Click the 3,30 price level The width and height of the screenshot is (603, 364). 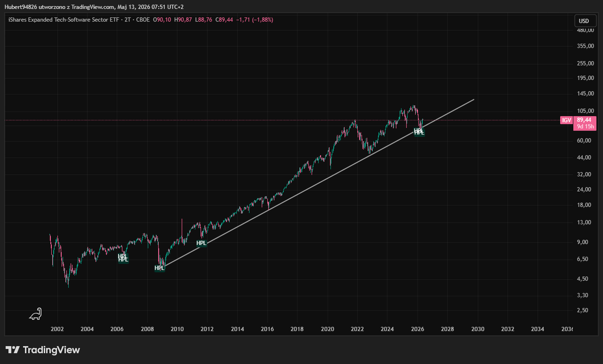pos(583,295)
